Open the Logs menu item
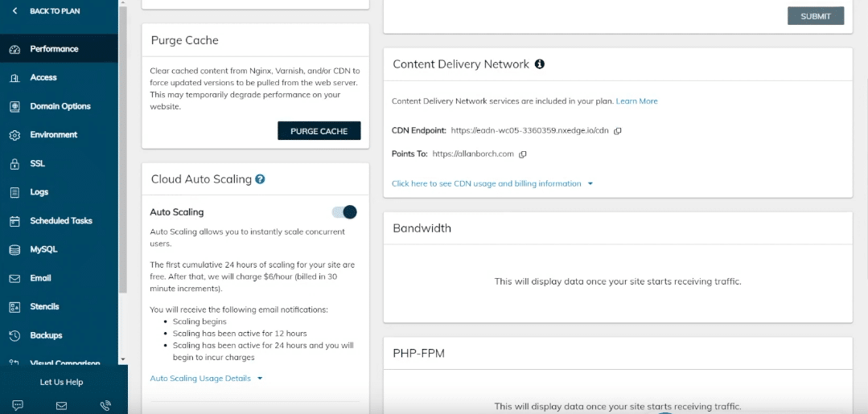Image resolution: width=868 pixels, height=414 pixels. 59,192
